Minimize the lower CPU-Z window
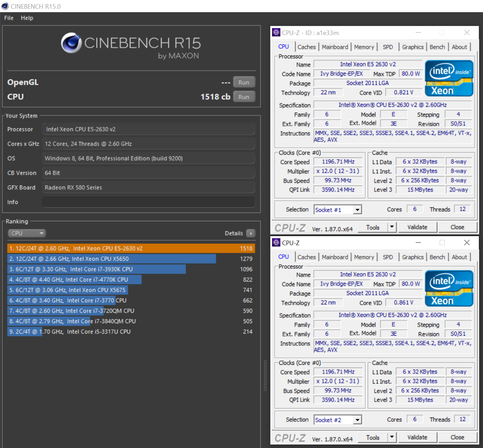This screenshot has width=483, height=448. 418,242
